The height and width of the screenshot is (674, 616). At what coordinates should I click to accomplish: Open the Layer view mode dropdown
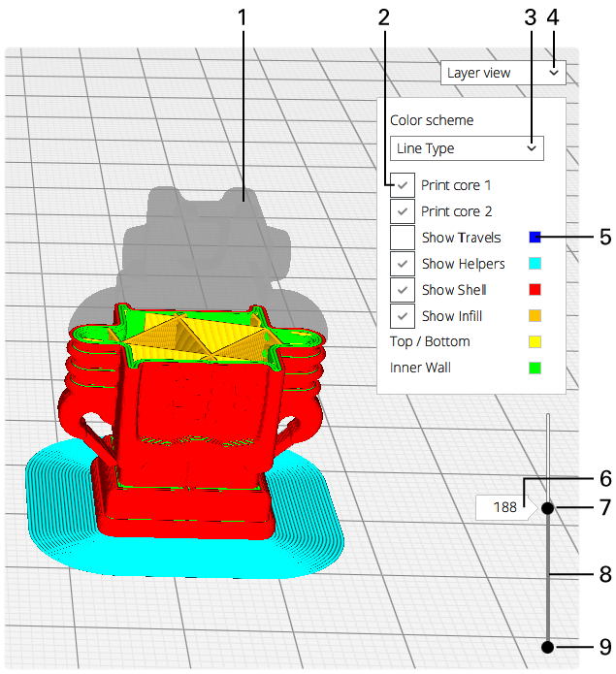[503, 73]
